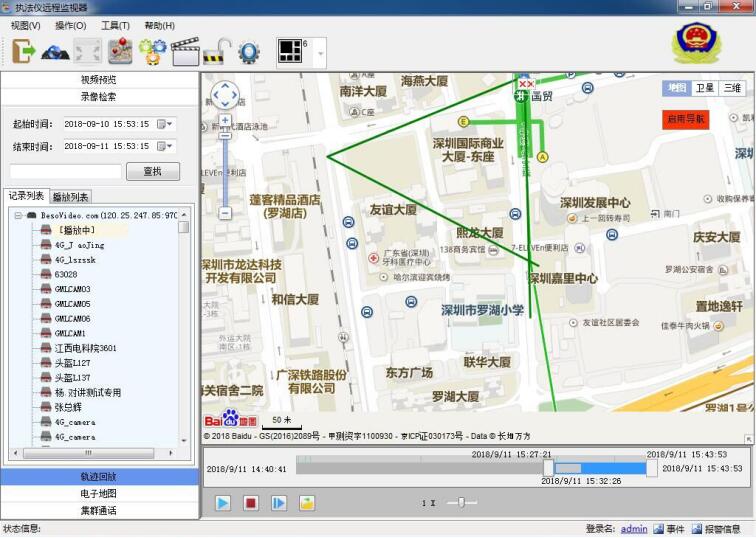Adjust the 1X playback speed slider
Viewport: 756px width, 538px height.
click(461, 502)
